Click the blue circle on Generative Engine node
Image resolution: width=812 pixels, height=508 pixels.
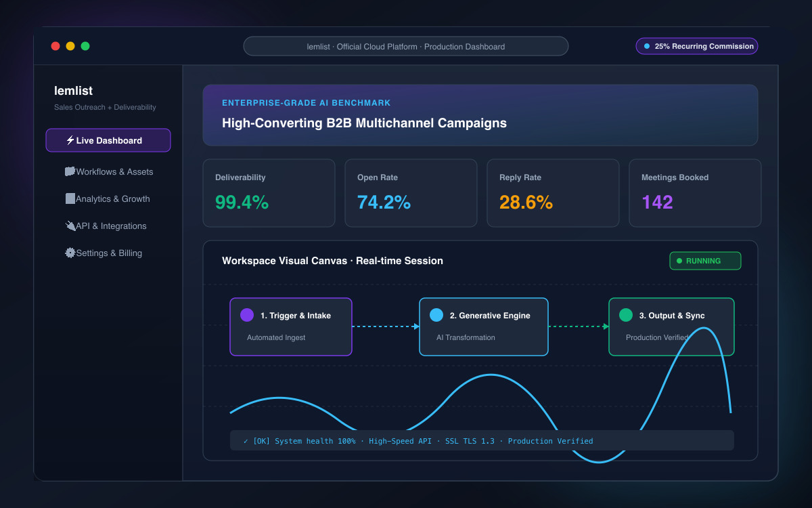(436, 315)
